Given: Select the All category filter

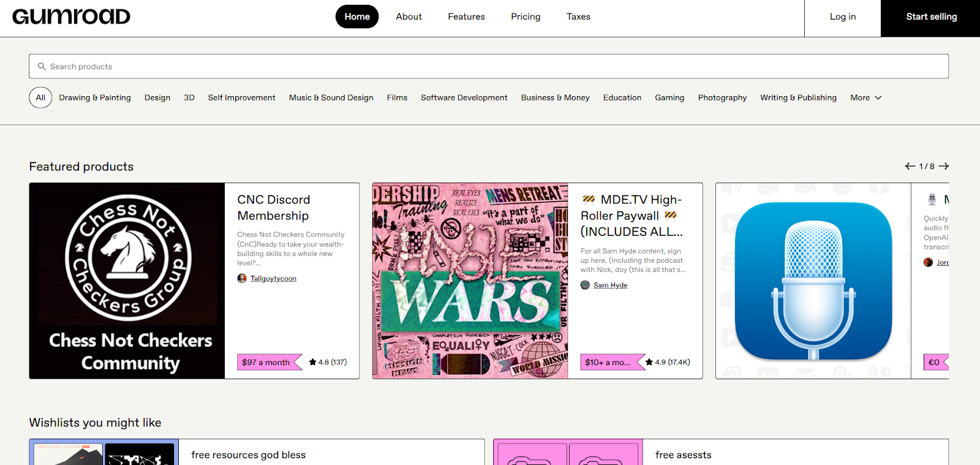Looking at the screenshot, I should pos(40,97).
